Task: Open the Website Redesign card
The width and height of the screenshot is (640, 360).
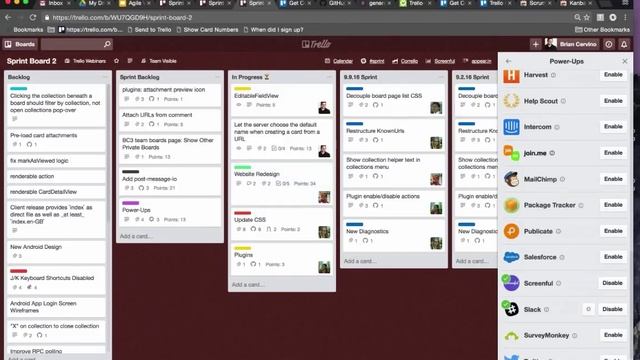Action: click(282, 183)
